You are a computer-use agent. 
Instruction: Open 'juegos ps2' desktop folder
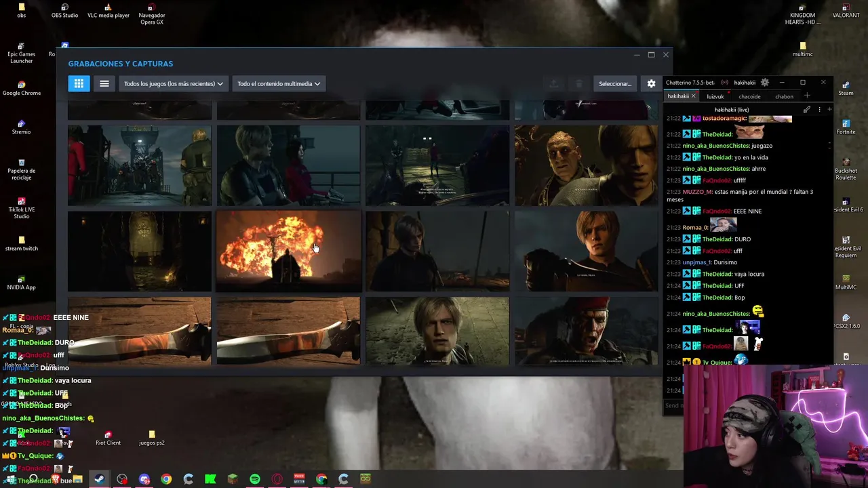(x=151, y=439)
